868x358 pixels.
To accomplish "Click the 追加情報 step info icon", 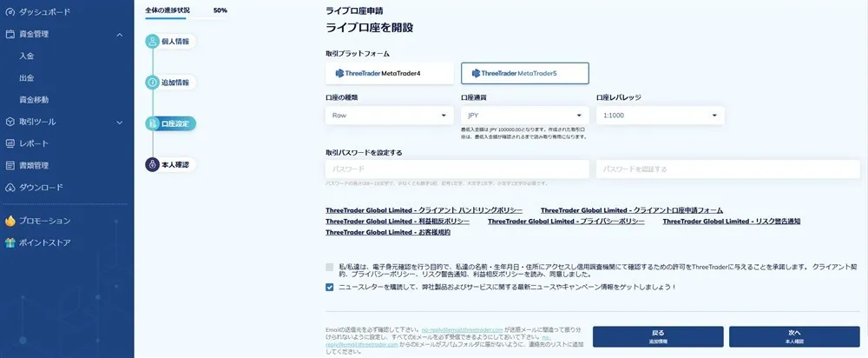I will [152, 83].
